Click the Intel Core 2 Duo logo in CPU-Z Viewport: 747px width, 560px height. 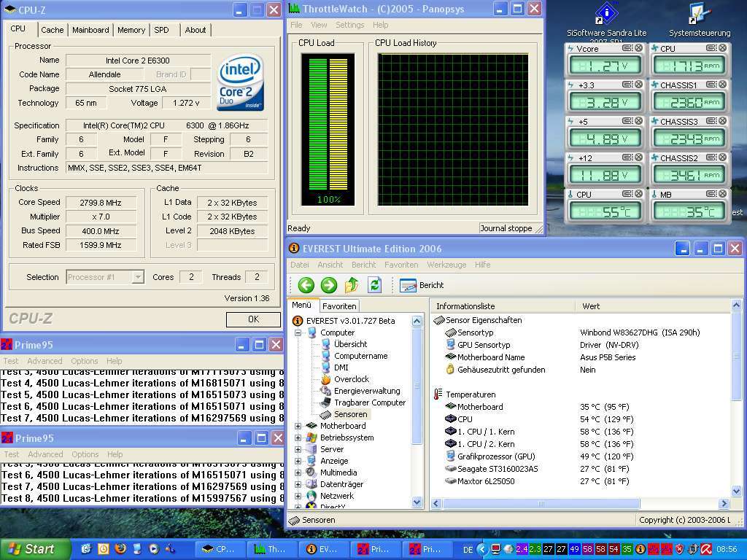pos(240,82)
